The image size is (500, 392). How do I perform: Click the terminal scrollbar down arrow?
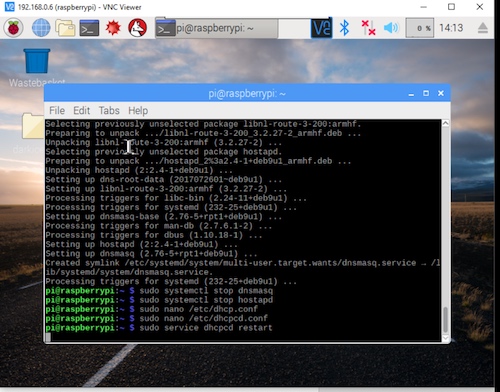click(x=445, y=338)
